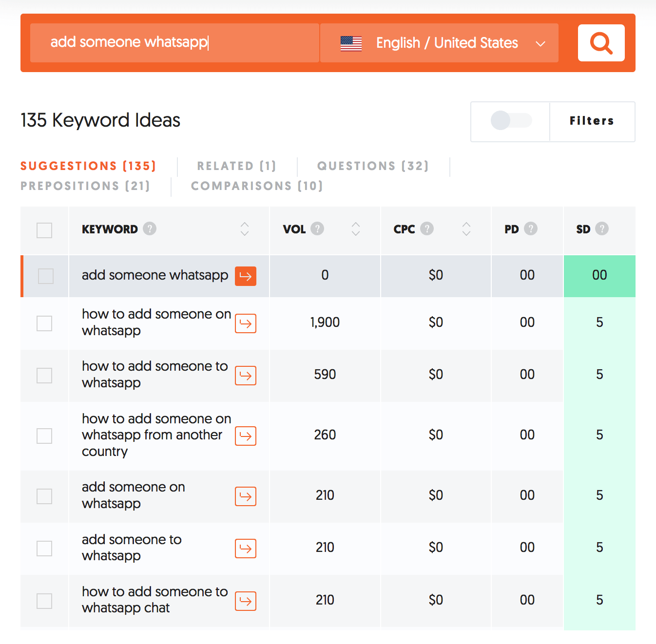Check the select-all checkbox in table header

44,230
